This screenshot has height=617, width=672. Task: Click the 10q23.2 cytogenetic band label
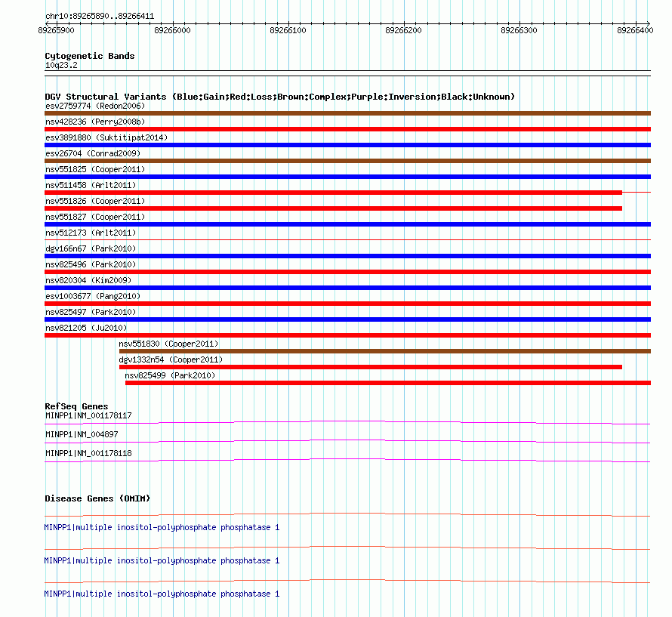click(x=61, y=65)
